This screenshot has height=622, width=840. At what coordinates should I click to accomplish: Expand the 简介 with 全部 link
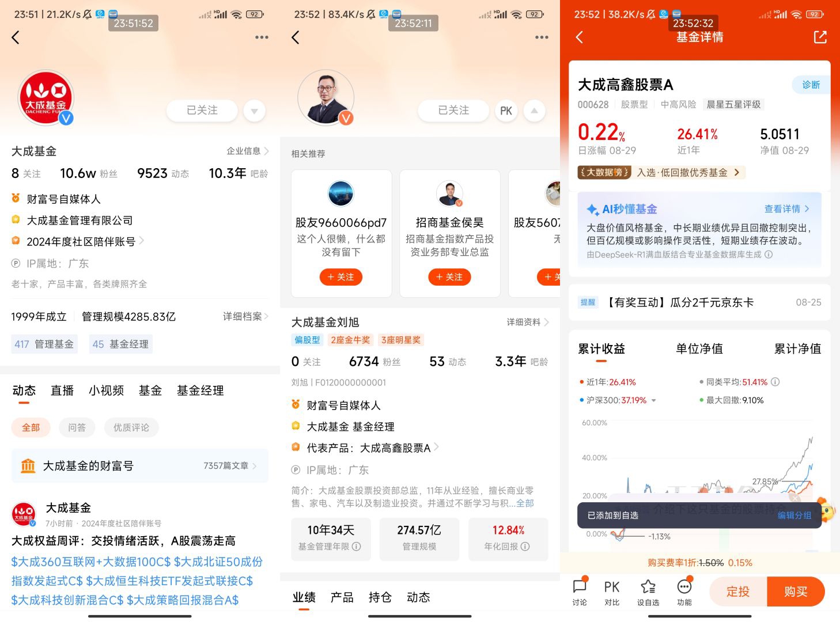525,503
